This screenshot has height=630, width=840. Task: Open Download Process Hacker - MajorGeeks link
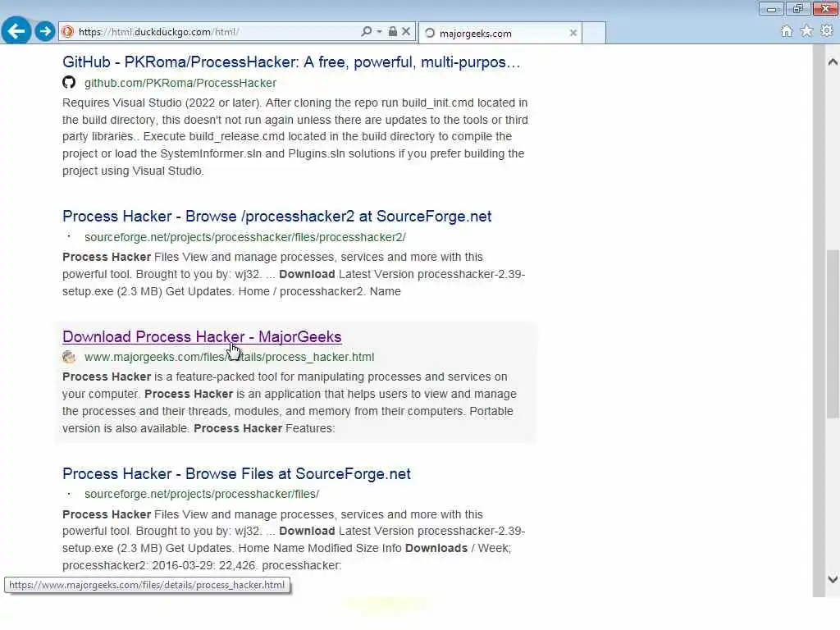click(x=202, y=337)
